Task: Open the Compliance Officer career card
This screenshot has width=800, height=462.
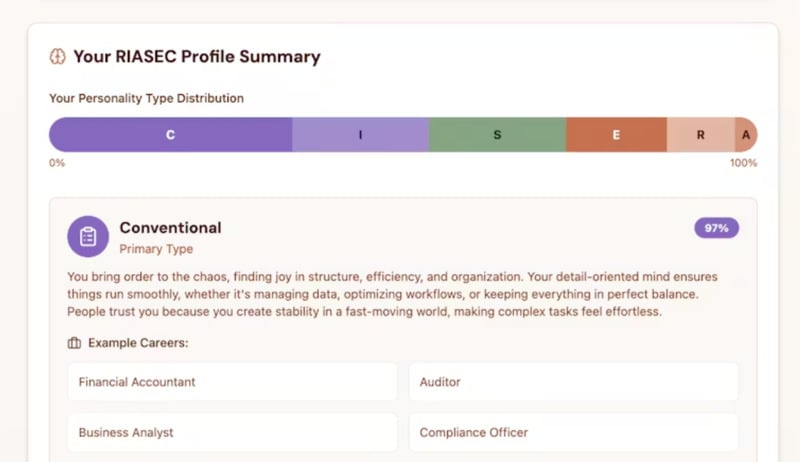Action: click(x=573, y=433)
